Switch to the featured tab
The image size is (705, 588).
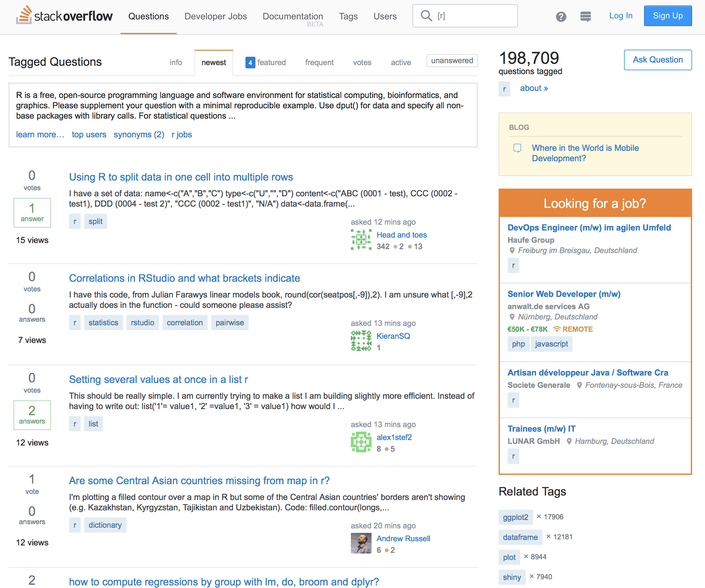pos(265,63)
